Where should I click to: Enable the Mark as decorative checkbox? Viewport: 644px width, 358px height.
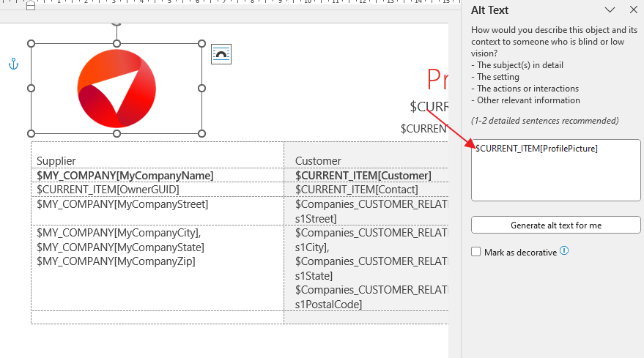coord(476,252)
